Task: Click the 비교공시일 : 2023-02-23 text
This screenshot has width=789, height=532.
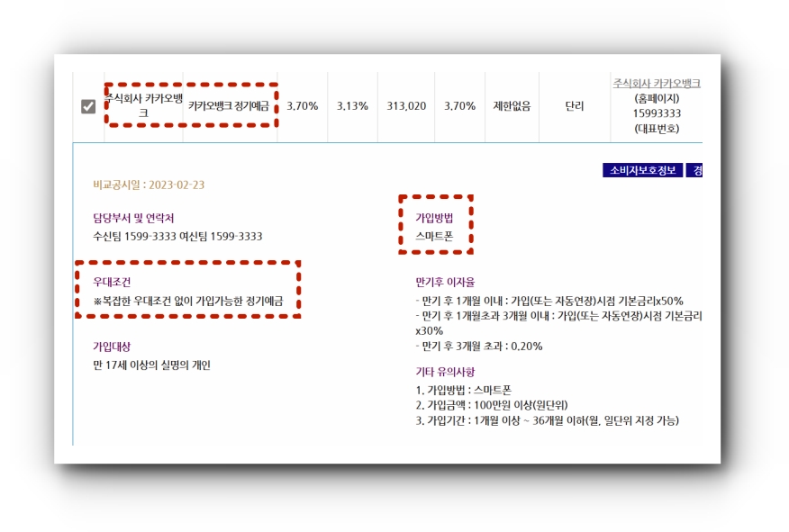Action: coord(149,185)
